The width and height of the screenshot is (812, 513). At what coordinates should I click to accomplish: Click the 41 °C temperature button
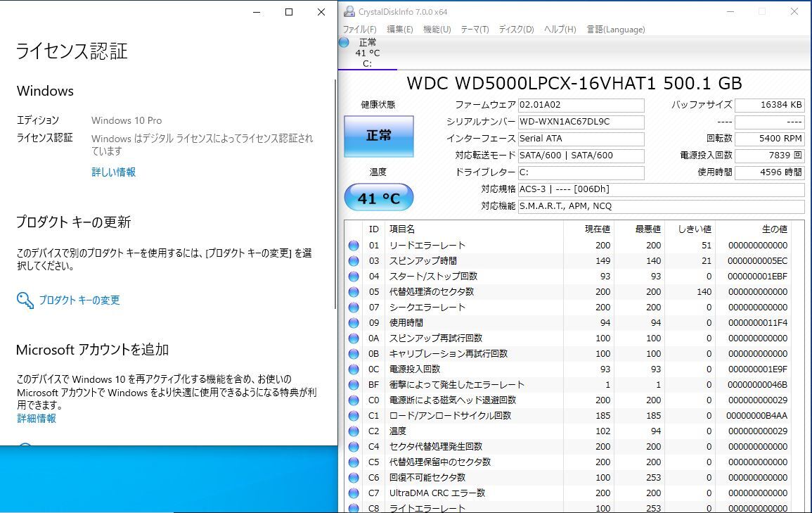379,198
